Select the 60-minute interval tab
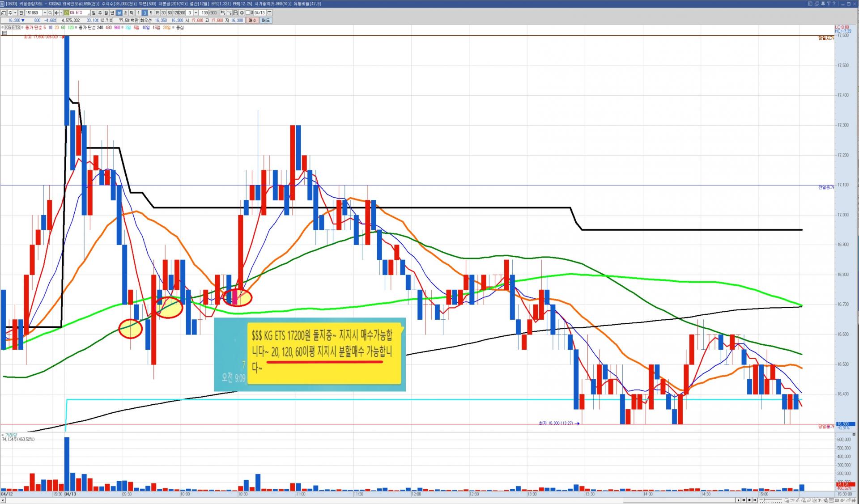Screen dimensions: 859x504 tap(170, 13)
